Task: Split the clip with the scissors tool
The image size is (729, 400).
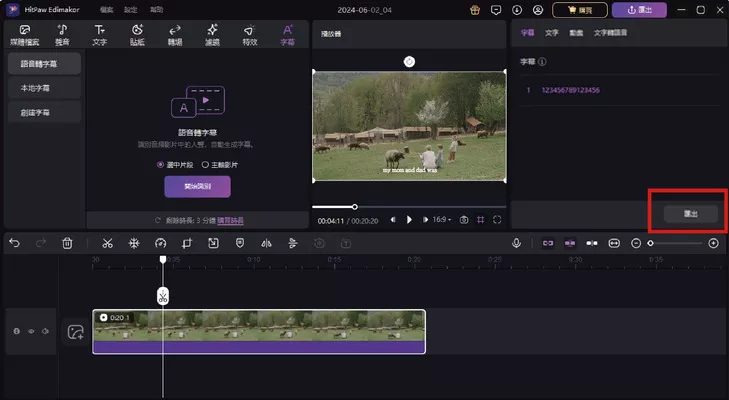Action: (x=107, y=243)
